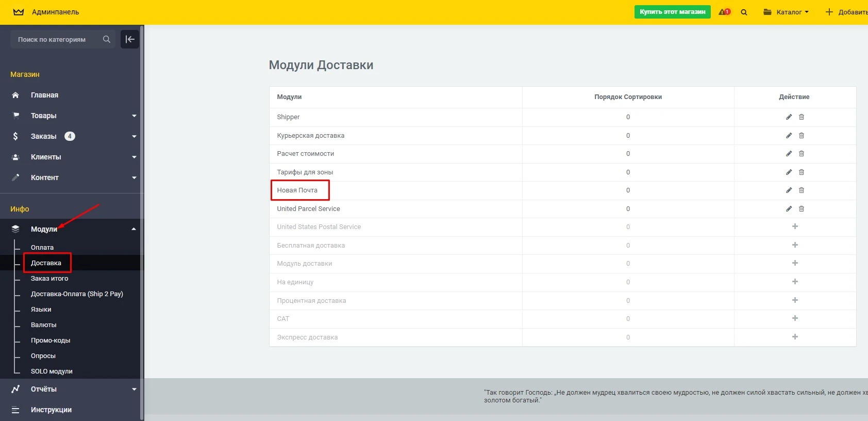Open the search magnifier in top bar
This screenshot has width=868, height=421.
click(744, 12)
